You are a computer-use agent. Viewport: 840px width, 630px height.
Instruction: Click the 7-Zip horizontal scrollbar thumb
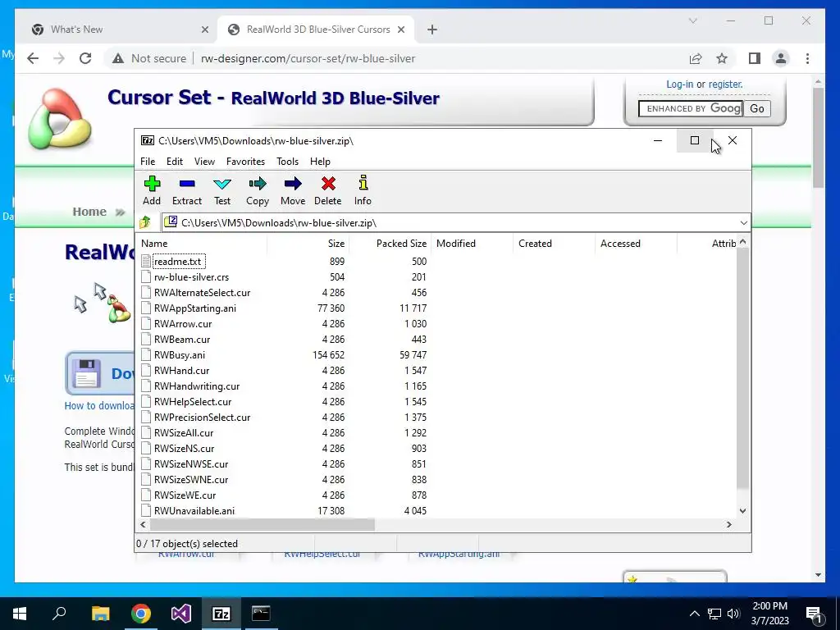pyautogui.click(x=262, y=524)
